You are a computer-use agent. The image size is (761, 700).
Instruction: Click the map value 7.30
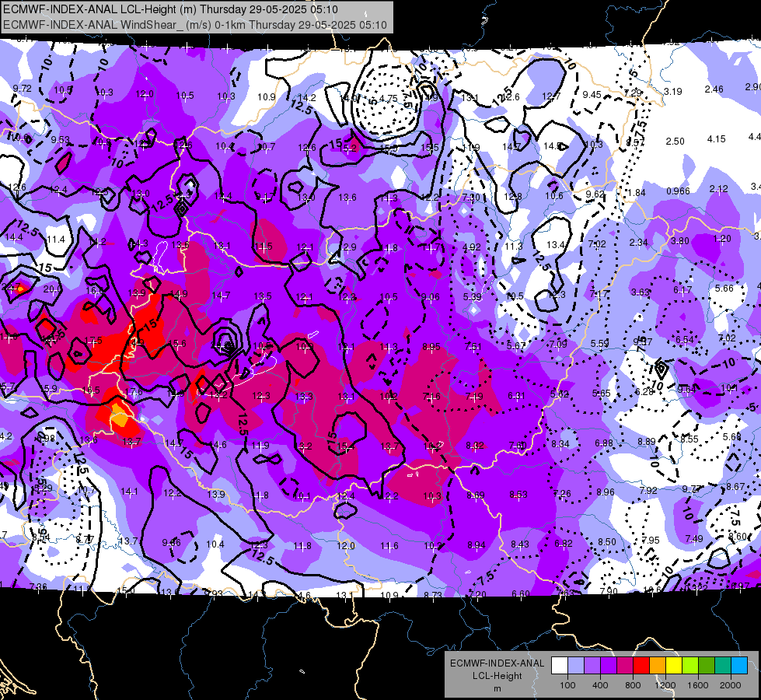pos(471,198)
